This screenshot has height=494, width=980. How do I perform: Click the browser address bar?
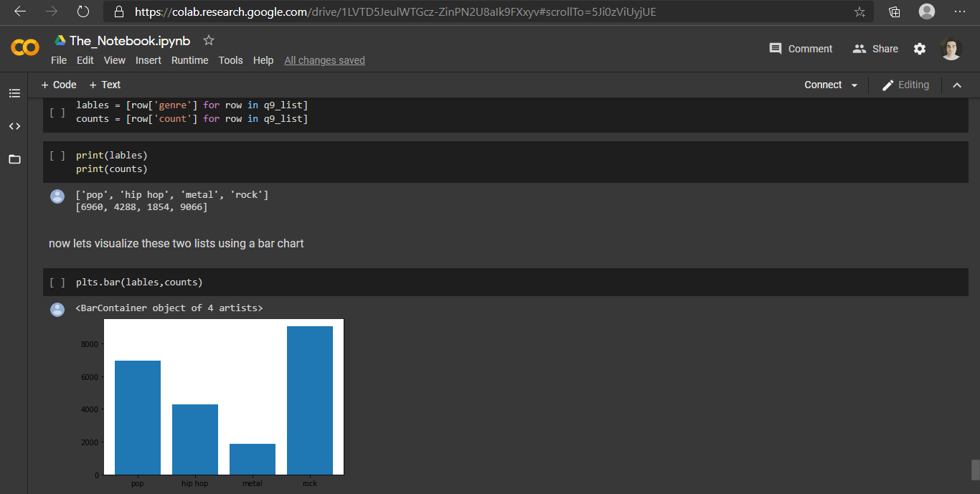(x=430, y=11)
